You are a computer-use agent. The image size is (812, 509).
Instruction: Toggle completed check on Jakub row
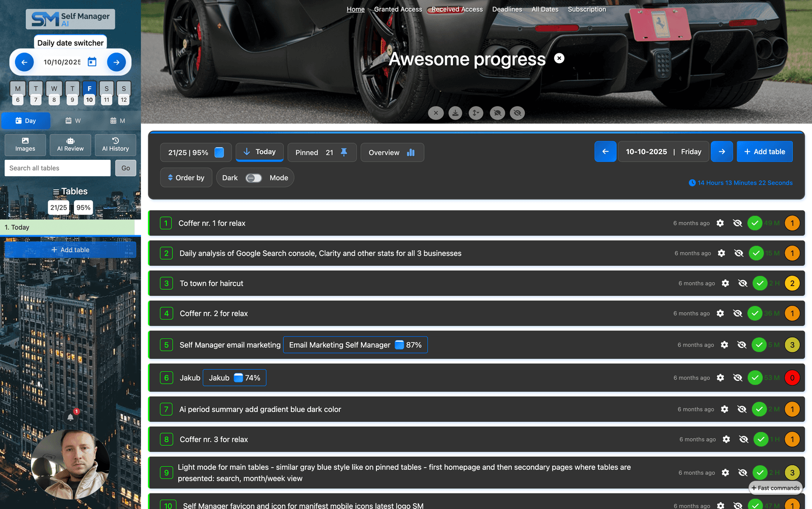pyautogui.click(x=755, y=378)
